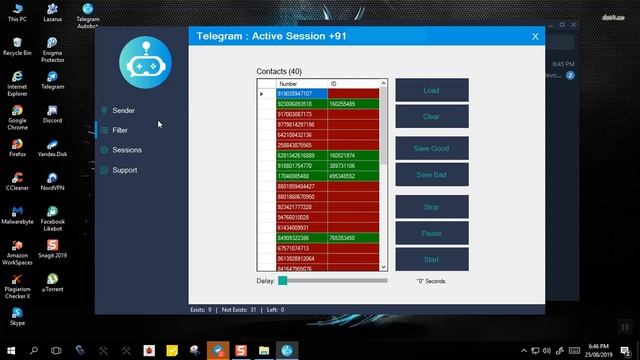The height and width of the screenshot is (360, 640).
Task: Select the number cell 923421777228
Action: (x=302, y=207)
